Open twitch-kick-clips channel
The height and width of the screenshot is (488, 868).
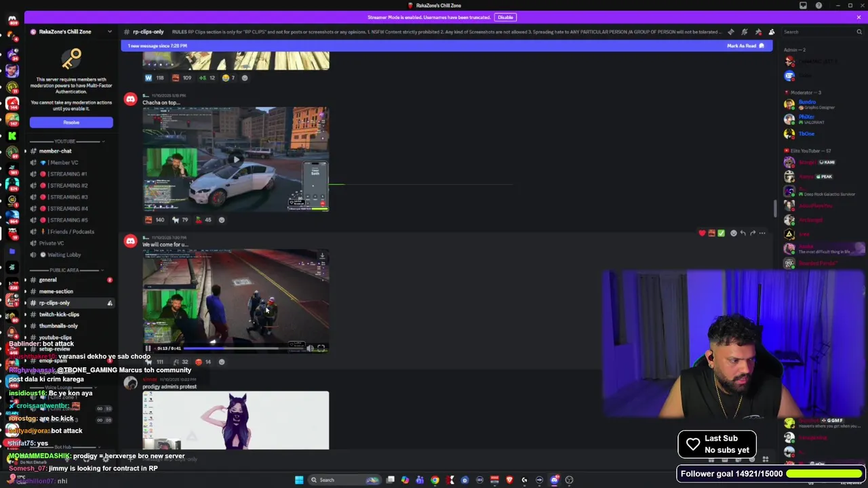coord(59,314)
